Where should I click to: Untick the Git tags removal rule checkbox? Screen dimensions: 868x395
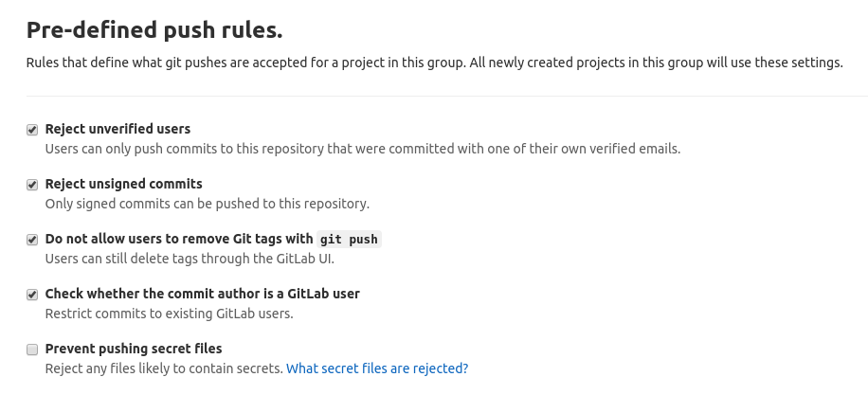[32, 240]
